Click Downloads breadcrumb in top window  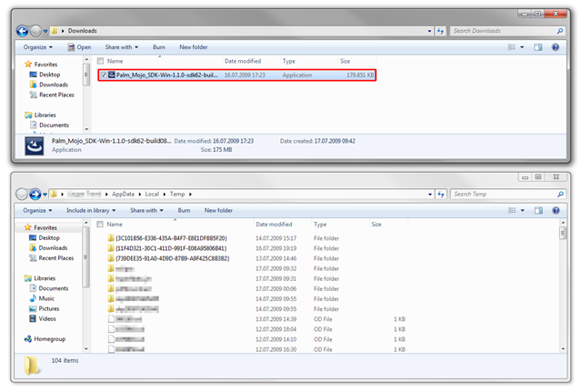click(83, 31)
